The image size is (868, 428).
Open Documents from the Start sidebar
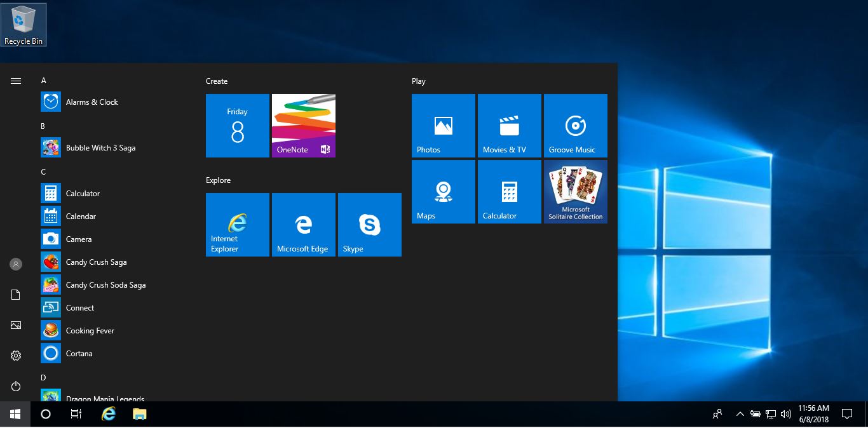tap(16, 295)
